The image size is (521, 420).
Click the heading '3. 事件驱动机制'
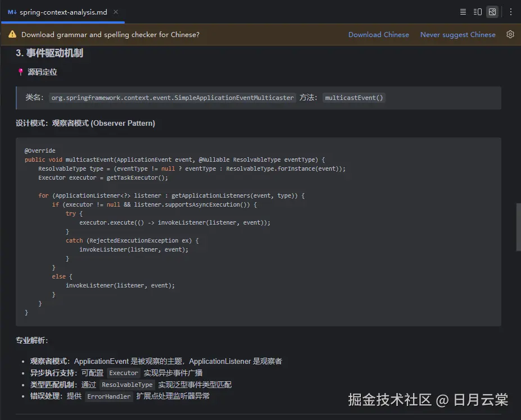[x=49, y=53]
